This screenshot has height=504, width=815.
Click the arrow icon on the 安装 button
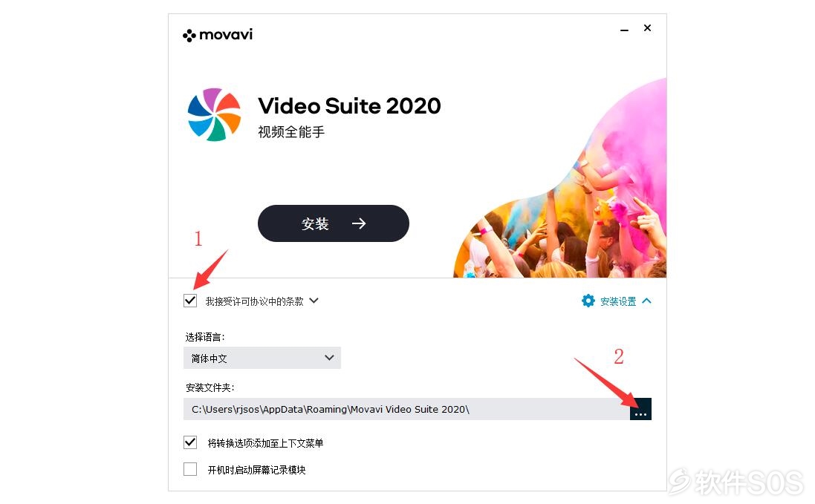[359, 223]
